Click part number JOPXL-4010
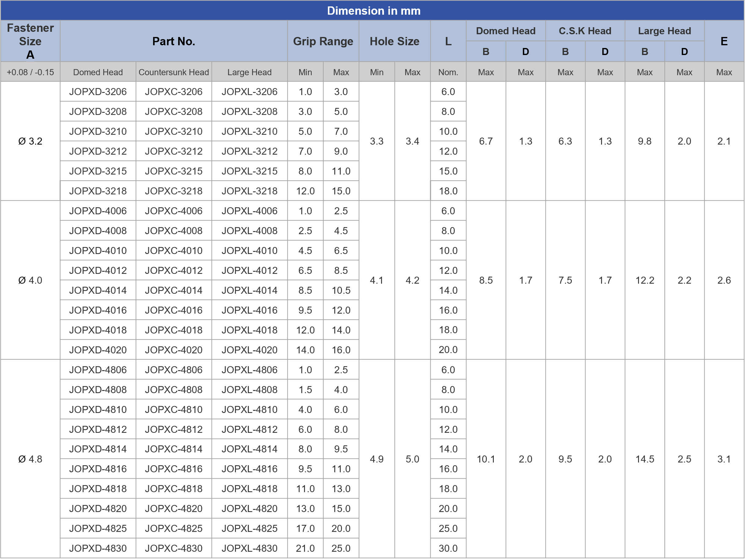The image size is (745, 560). (x=250, y=251)
